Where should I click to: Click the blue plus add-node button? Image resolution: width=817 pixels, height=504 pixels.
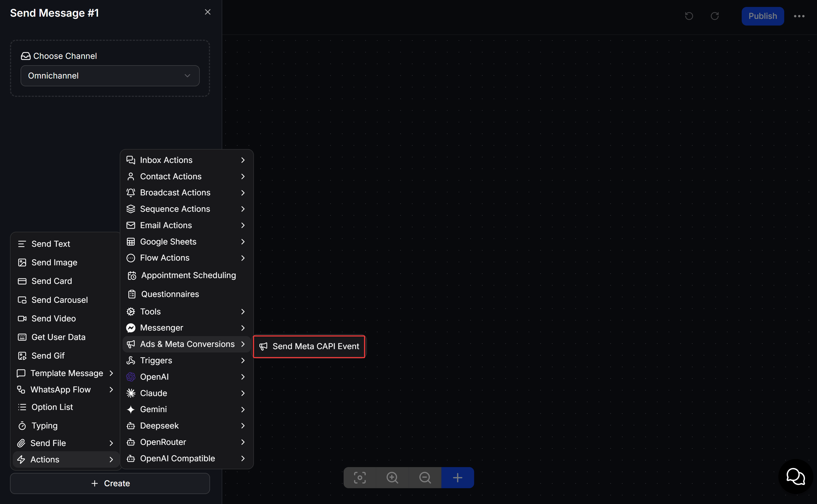click(x=457, y=477)
